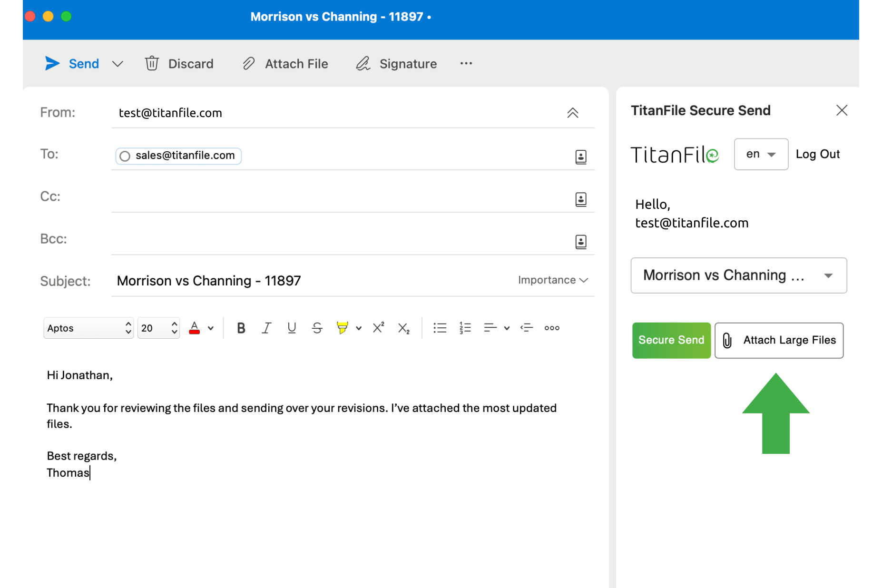Open the font size 20 selector
This screenshot has height=588, width=882.
click(x=158, y=328)
